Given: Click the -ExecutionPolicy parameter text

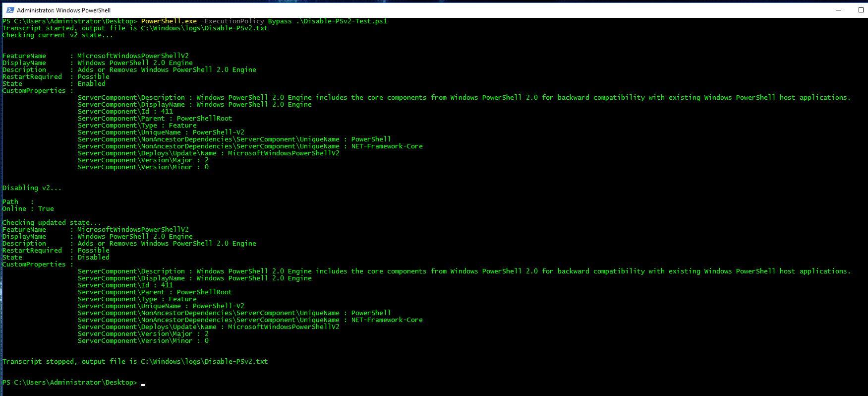Looking at the screenshot, I should [232, 21].
